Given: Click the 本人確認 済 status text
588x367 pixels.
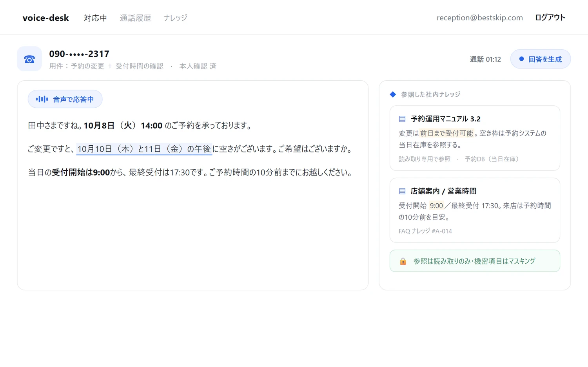Looking at the screenshot, I should (198, 66).
